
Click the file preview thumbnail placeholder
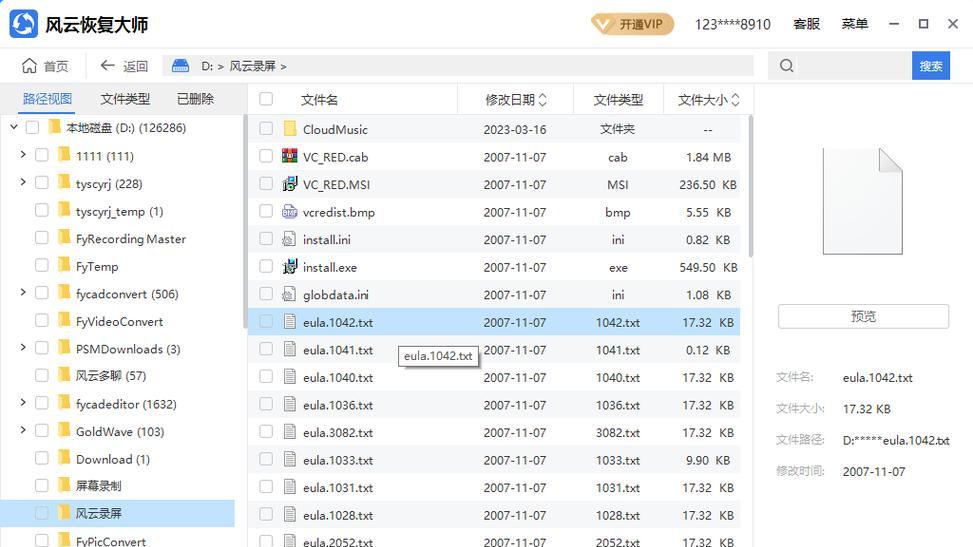click(x=863, y=201)
